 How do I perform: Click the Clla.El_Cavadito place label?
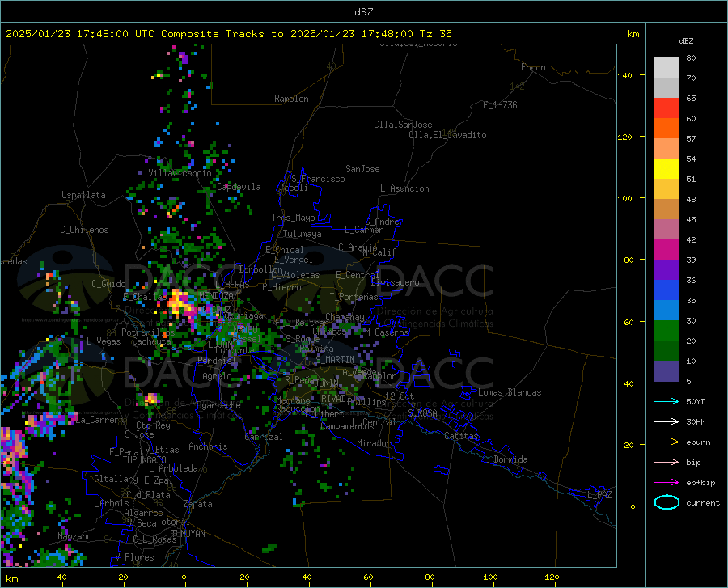coord(447,135)
